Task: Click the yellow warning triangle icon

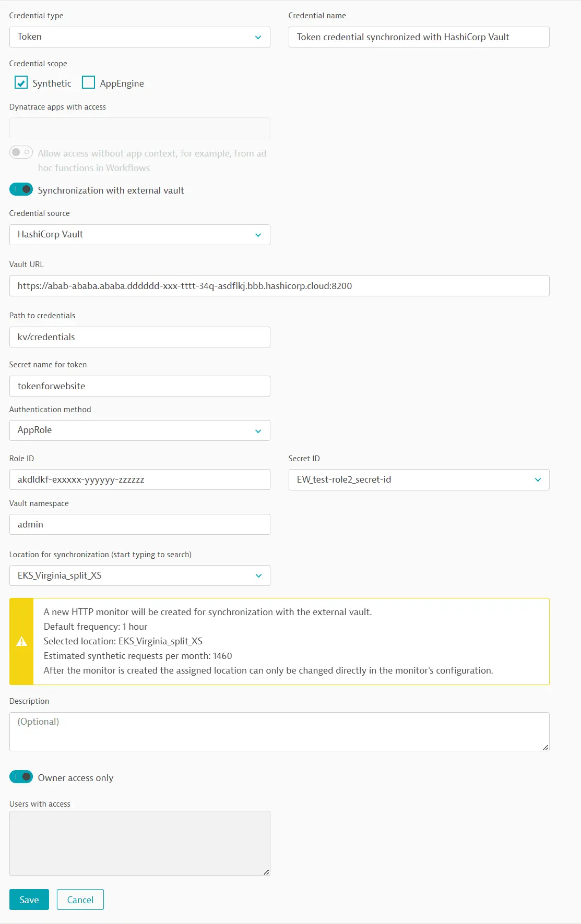Action: (x=21, y=641)
